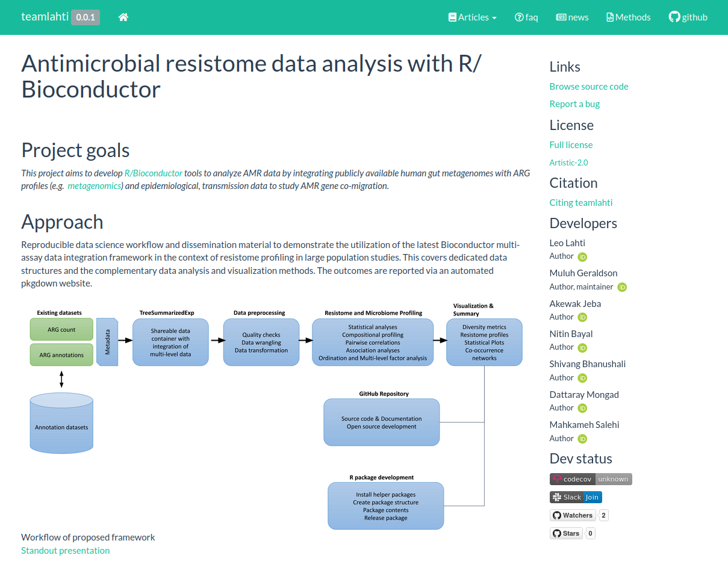Click the codecov unknown badge
The width and height of the screenshot is (728, 567).
pos(591,479)
